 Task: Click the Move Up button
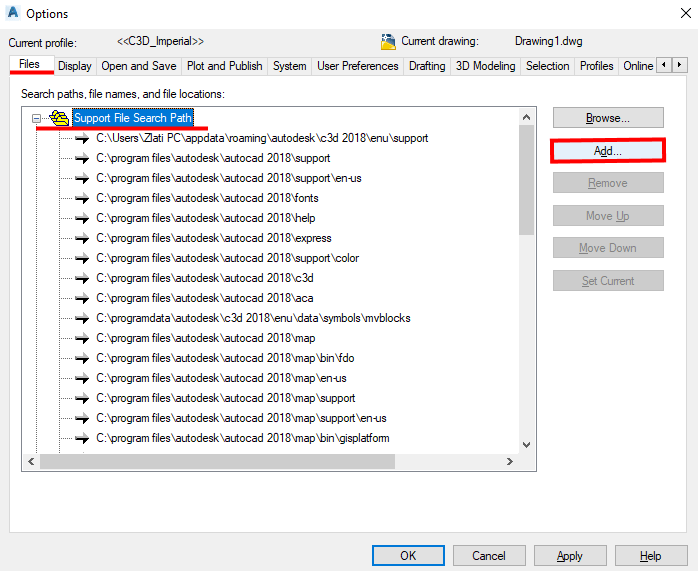(x=608, y=216)
